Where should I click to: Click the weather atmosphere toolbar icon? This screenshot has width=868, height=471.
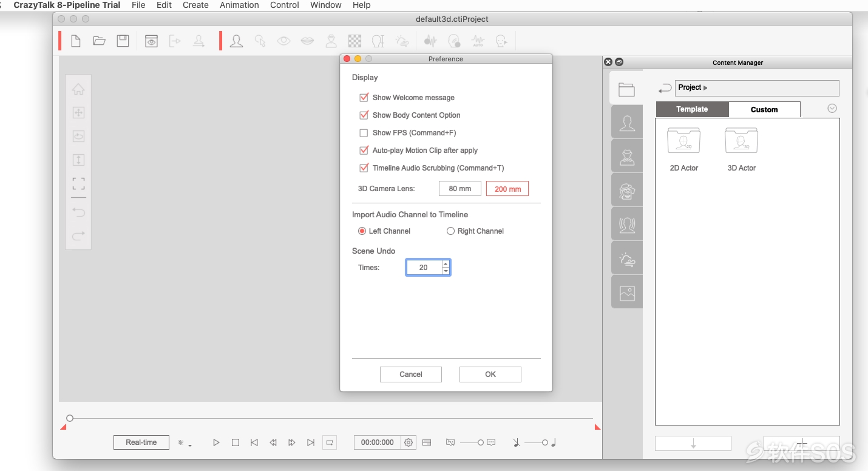pos(402,41)
